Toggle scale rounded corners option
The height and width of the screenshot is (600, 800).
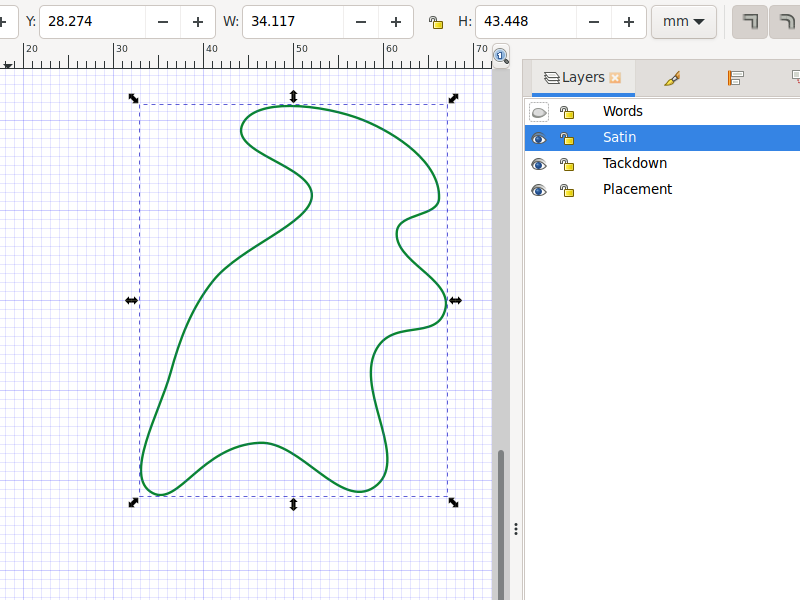pos(786,22)
